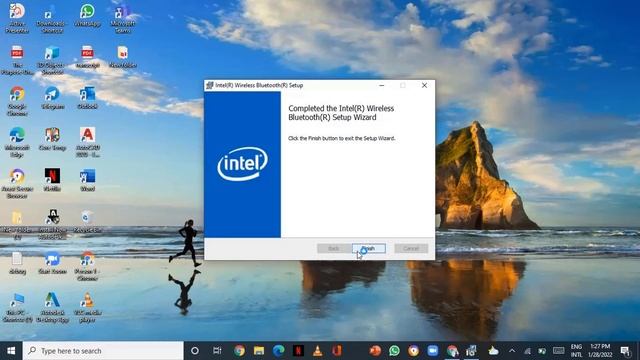
Task: Show hidden system tray icons
Action: click(x=512, y=351)
